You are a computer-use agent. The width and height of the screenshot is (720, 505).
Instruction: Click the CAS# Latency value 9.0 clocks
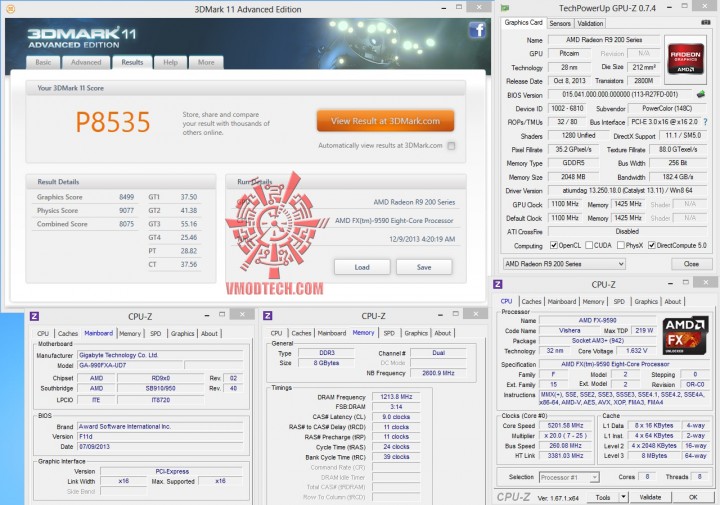tap(396, 417)
